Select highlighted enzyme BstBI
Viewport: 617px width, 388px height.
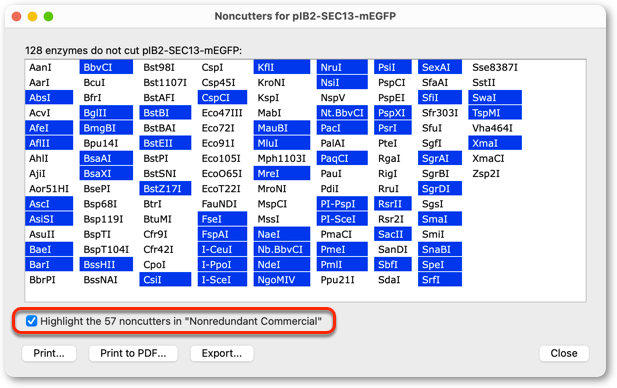coord(165,113)
